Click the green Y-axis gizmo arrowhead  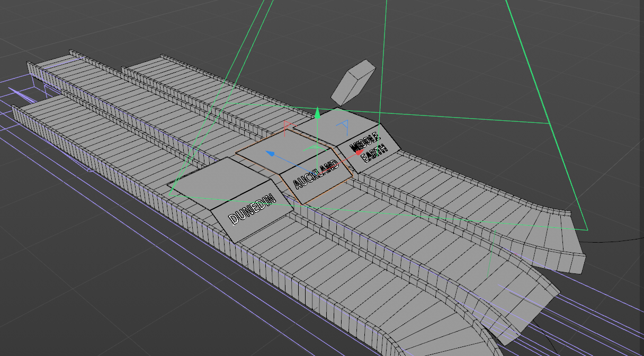(x=317, y=112)
